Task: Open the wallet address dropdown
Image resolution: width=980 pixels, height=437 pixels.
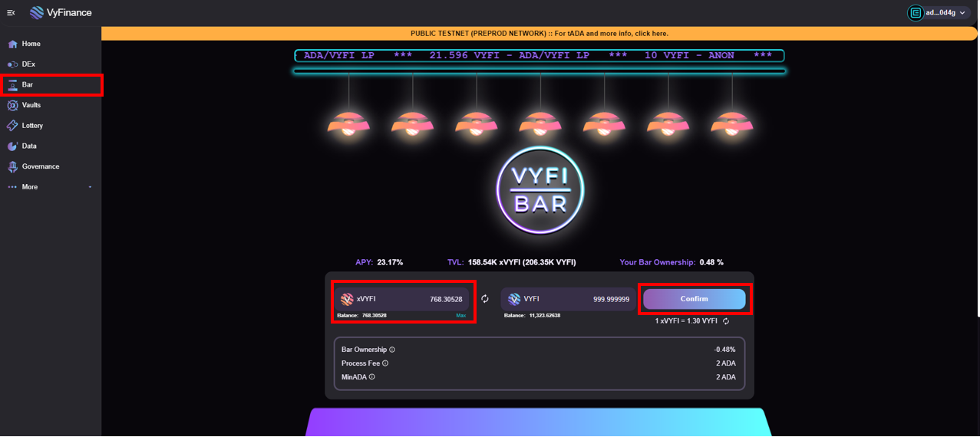Action: [962, 13]
